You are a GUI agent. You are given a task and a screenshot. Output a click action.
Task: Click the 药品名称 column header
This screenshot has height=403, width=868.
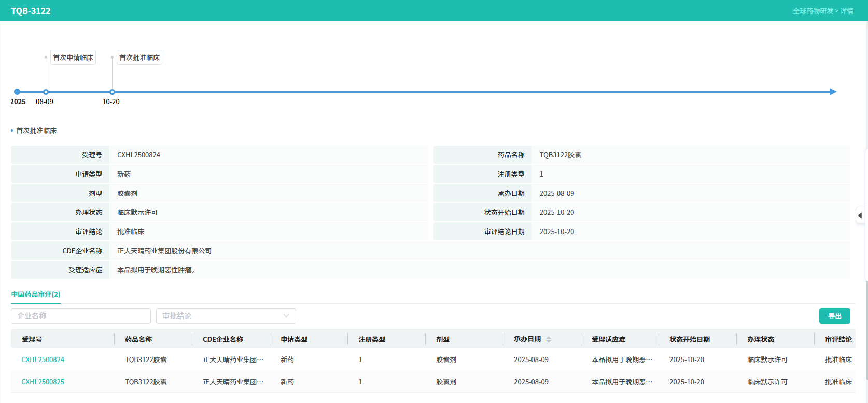[138, 339]
